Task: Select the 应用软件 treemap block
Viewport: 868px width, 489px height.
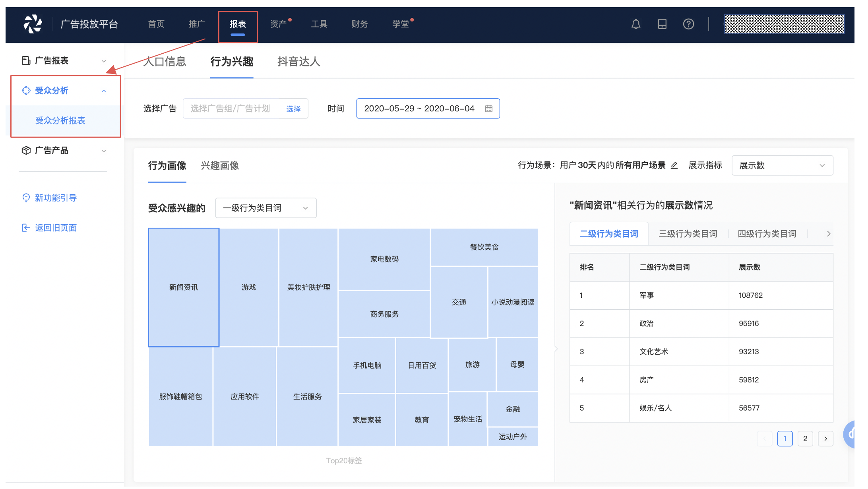Action: coord(245,396)
